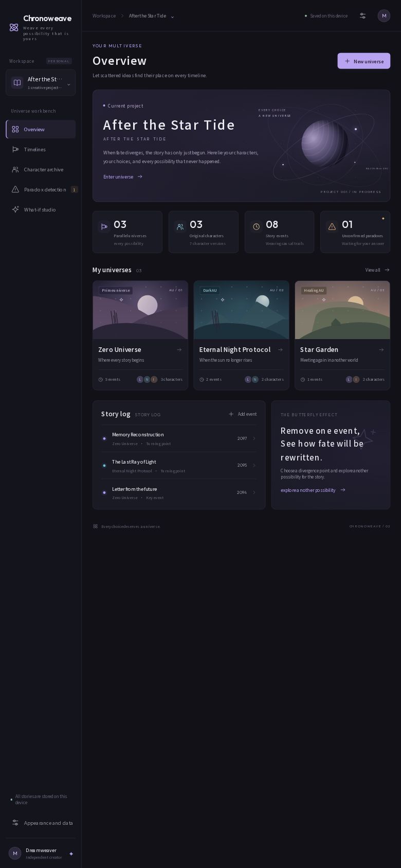Click Enter universe link
Image resolution: width=401 pixels, height=868 pixels.
click(123, 177)
